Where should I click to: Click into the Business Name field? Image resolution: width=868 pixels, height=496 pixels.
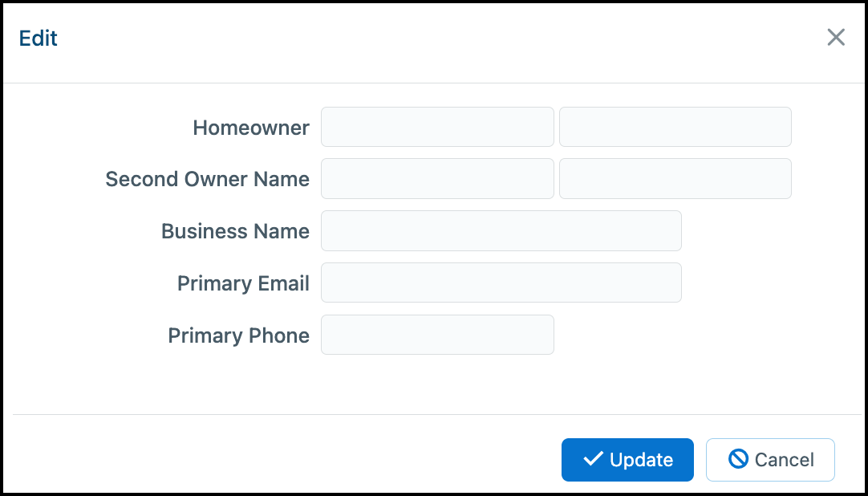[x=501, y=231]
